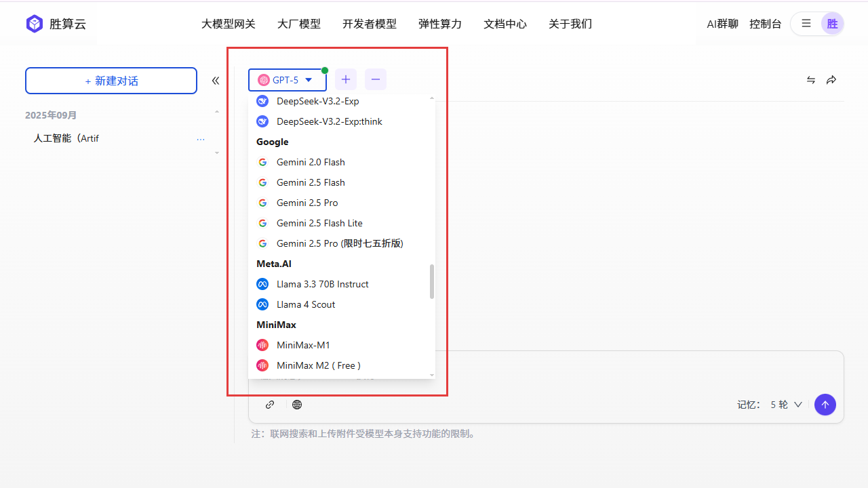Open the hamburger menu icon
The width and height of the screenshot is (868, 488).
click(x=806, y=24)
